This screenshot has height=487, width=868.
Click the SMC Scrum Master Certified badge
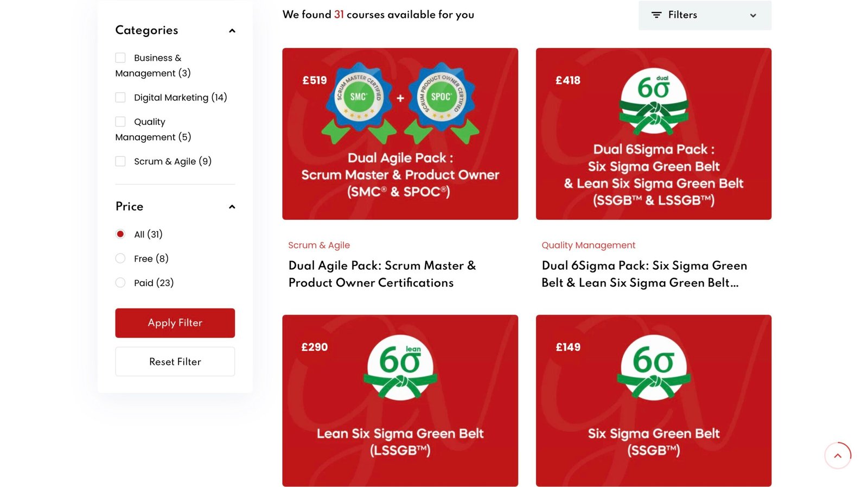[x=358, y=102]
